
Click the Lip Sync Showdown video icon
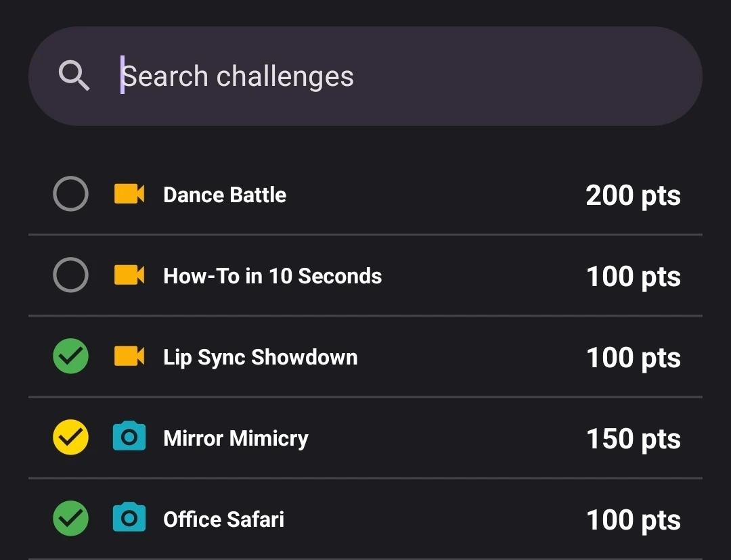pos(129,357)
